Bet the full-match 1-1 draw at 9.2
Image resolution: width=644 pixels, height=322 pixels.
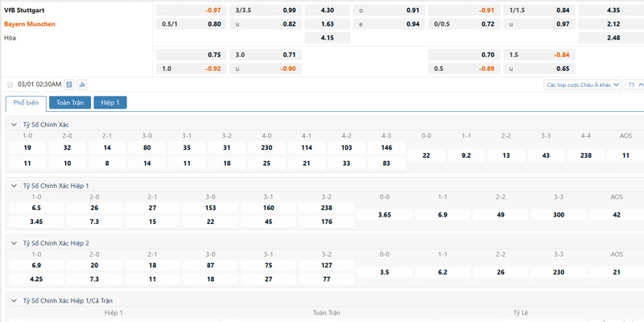tap(466, 155)
